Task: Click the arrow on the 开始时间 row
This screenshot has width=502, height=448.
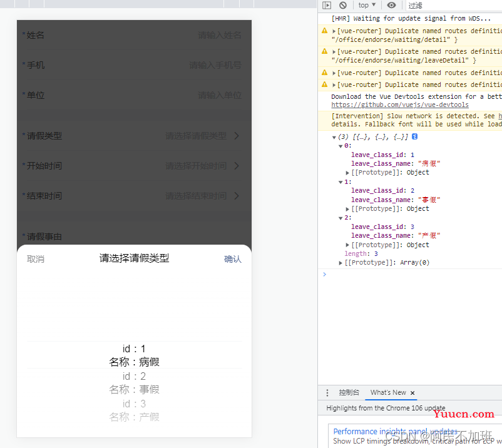Action: tap(237, 166)
